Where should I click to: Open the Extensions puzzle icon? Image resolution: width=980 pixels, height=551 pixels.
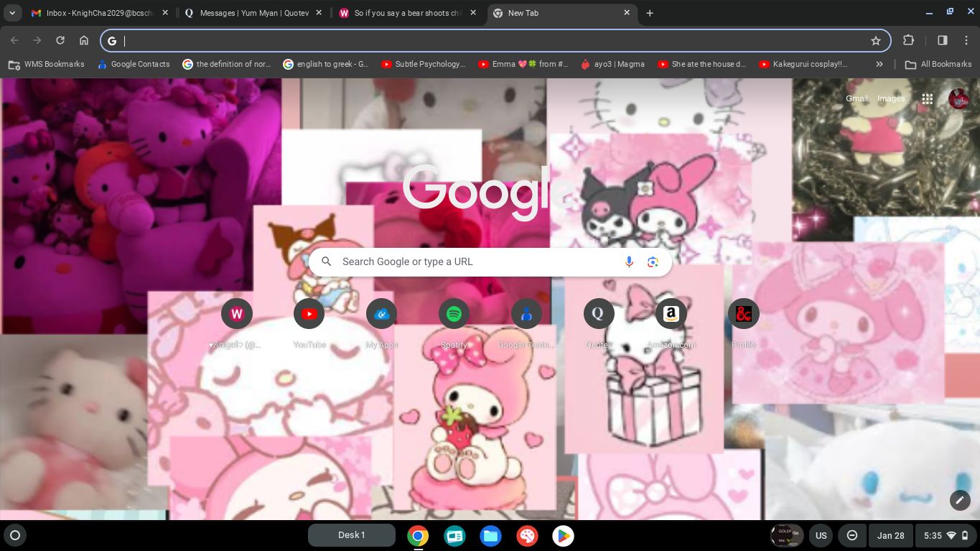909,41
